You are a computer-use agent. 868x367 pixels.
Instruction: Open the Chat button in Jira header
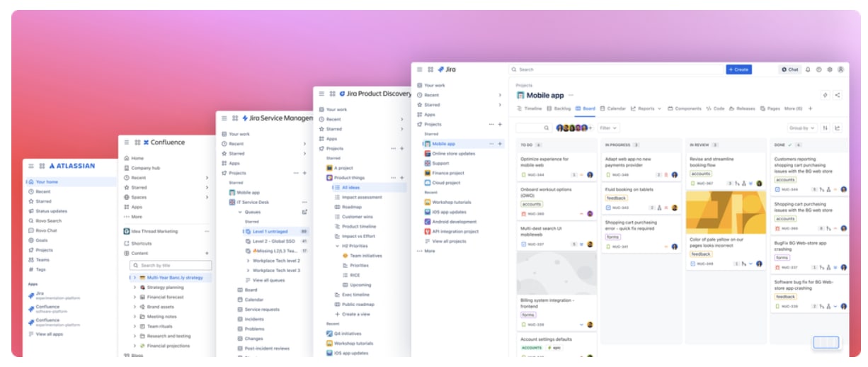pos(790,69)
